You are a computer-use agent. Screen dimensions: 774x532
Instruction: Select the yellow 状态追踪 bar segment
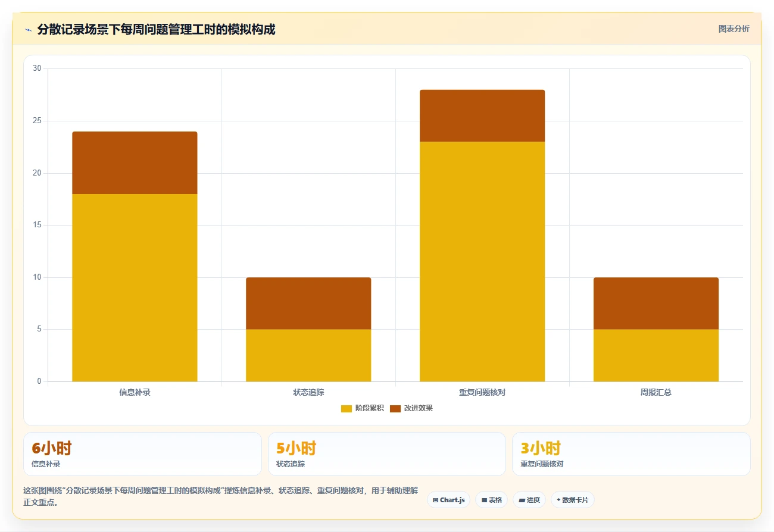tap(308, 355)
